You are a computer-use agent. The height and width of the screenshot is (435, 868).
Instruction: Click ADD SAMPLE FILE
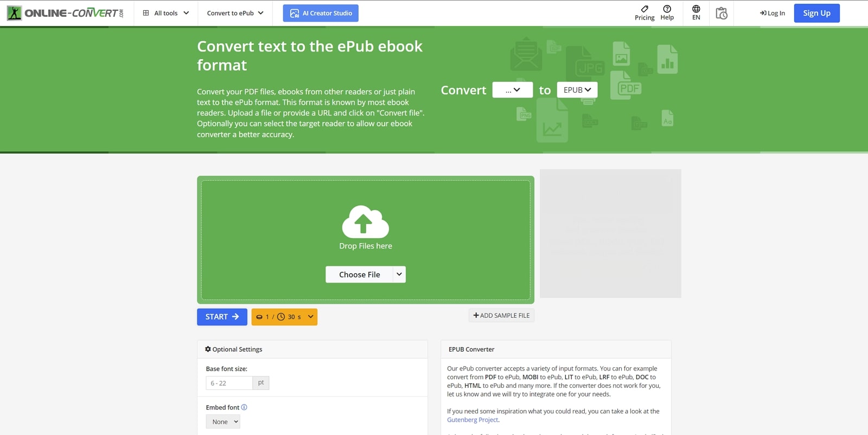501,315
